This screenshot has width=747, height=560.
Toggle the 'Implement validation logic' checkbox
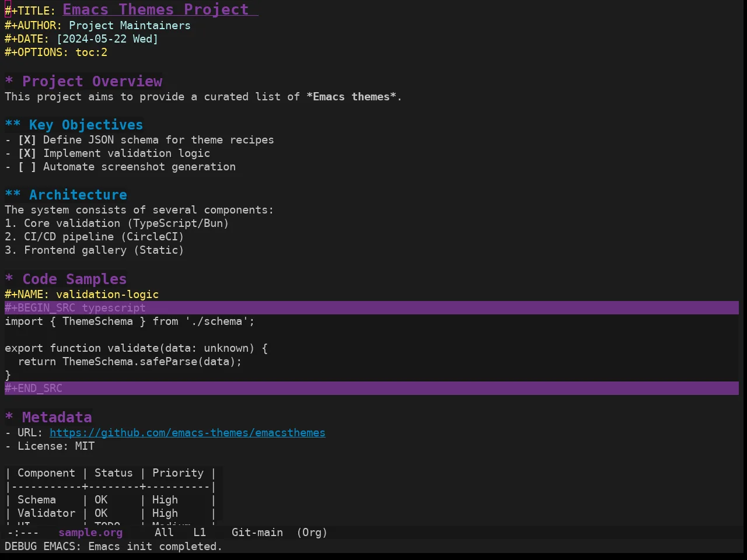click(x=27, y=153)
